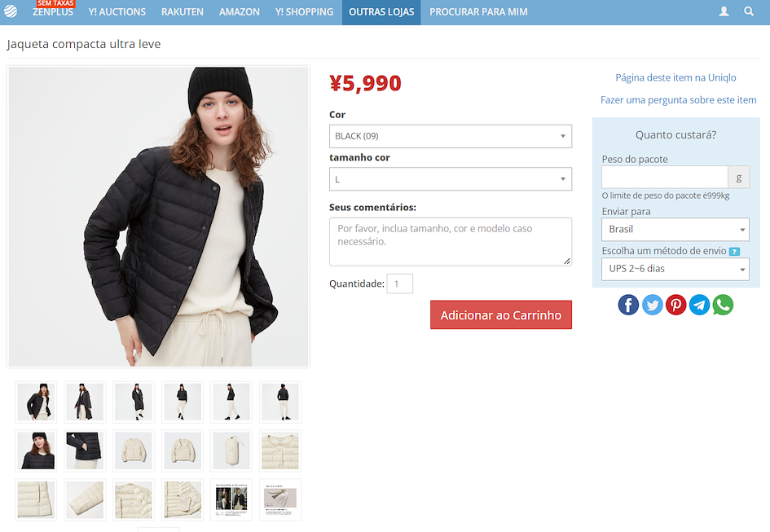
Task: Click the Peso do pacote weight field
Action: pos(664,178)
